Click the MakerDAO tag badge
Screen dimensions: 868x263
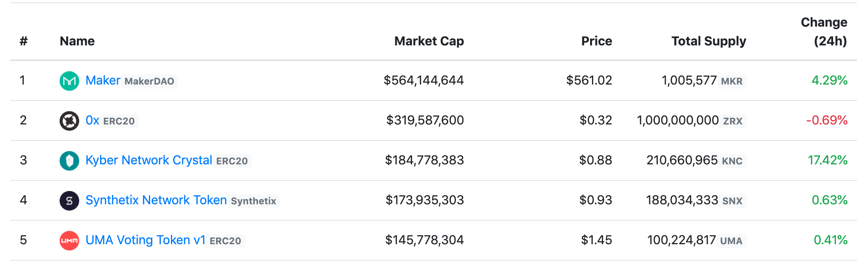coord(149,81)
